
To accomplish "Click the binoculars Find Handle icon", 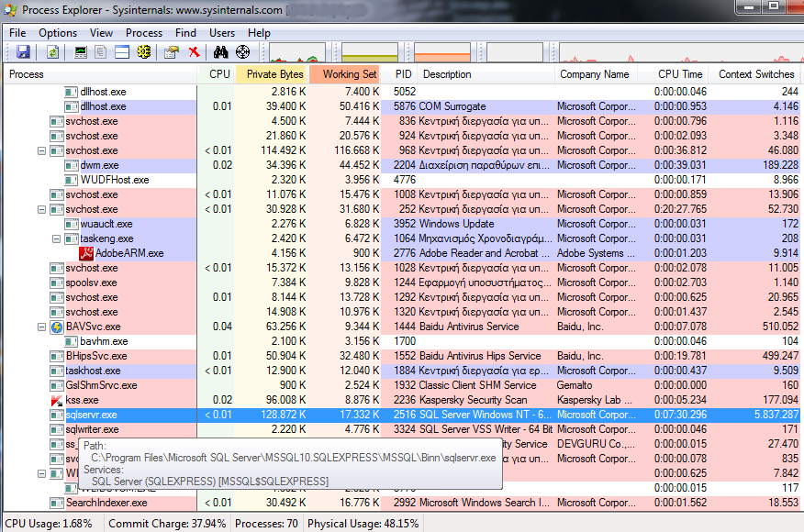I will pyautogui.click(x=221, y=51).
